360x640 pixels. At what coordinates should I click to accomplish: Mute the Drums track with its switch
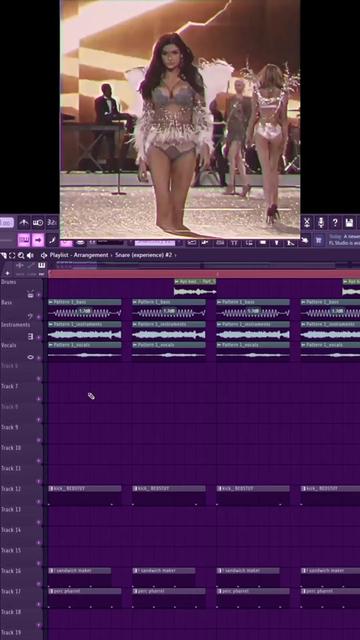pyautogui.click(x=39, y=295)
